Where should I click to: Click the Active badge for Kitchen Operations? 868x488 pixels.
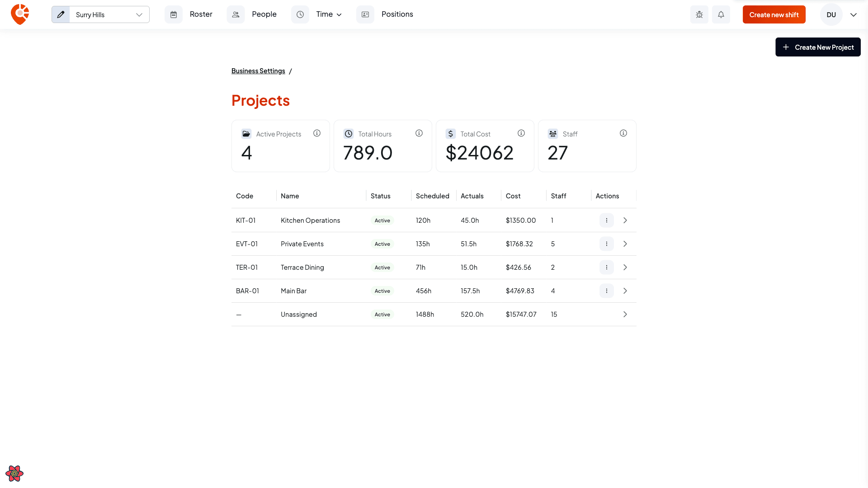(x=382, y=221)
